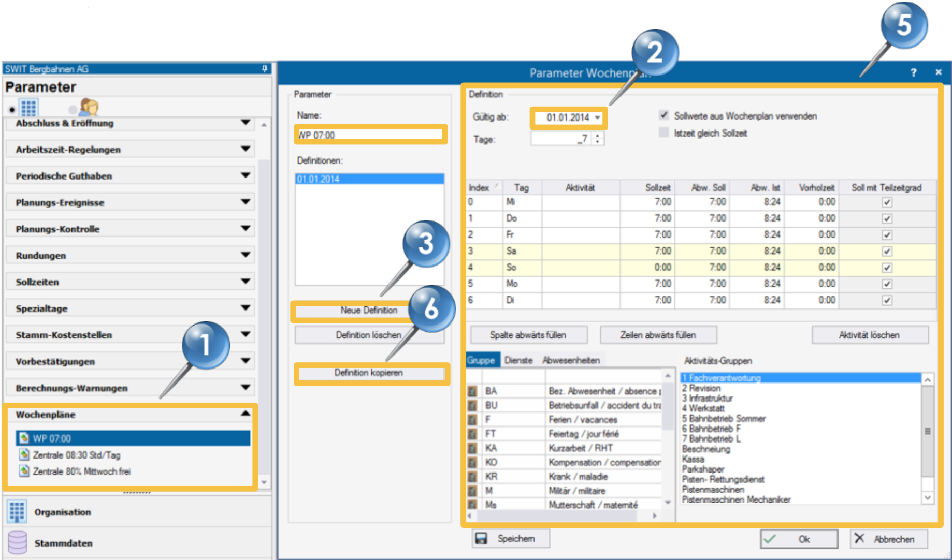The height and width of the screenshot is (560, 952).
Task: Toggle Soll mit Teilzeitgrad for the Mi row
Action: tap(887, 202)
